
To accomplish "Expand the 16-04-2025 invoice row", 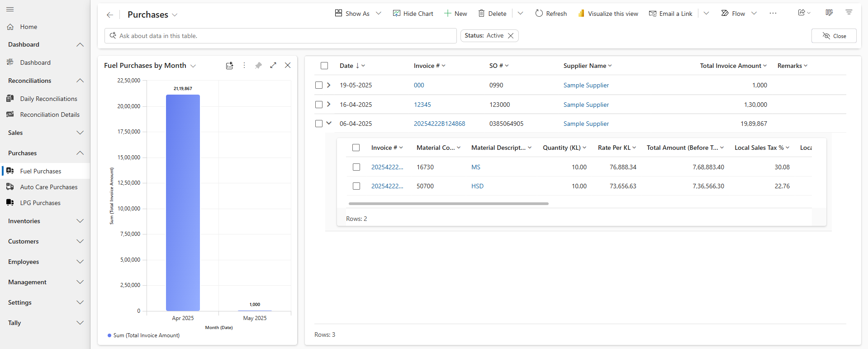I will 329,105.
